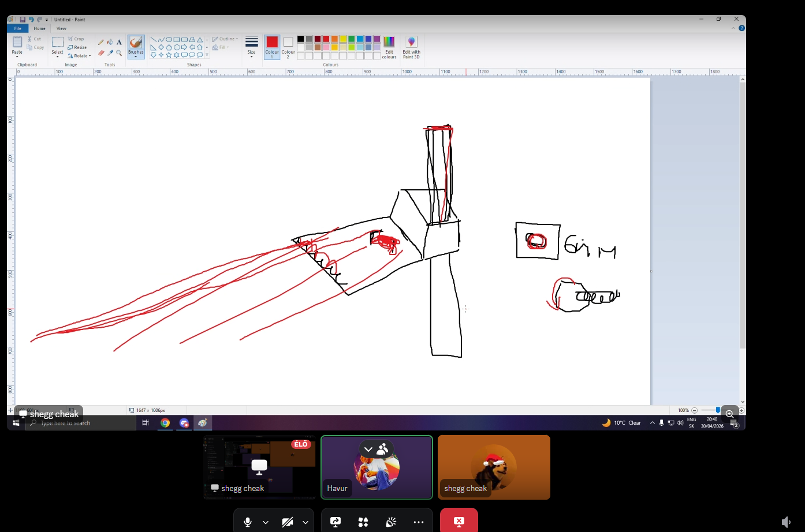Open the Resize dialog in Paint
Viewport: 805px width, 532px height.
pyautogui.click(x=77, y=47)
